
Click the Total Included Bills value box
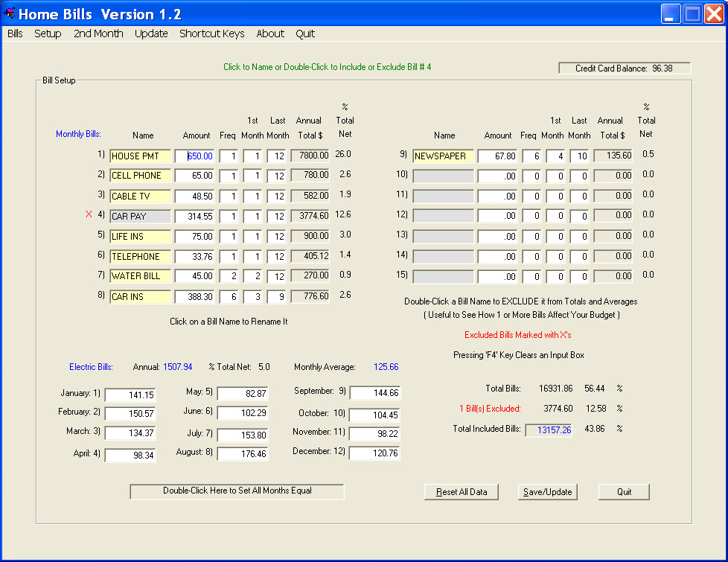click(x=549, y=430)
